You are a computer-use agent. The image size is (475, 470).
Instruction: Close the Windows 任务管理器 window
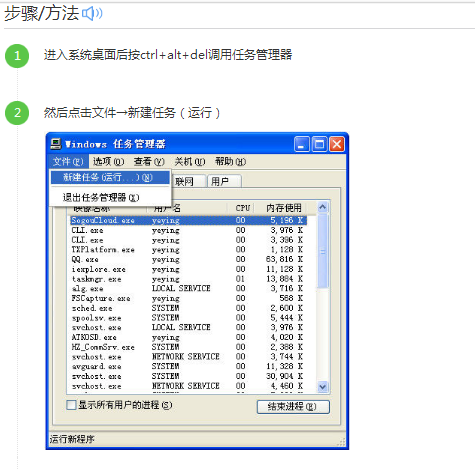[337, 144]
